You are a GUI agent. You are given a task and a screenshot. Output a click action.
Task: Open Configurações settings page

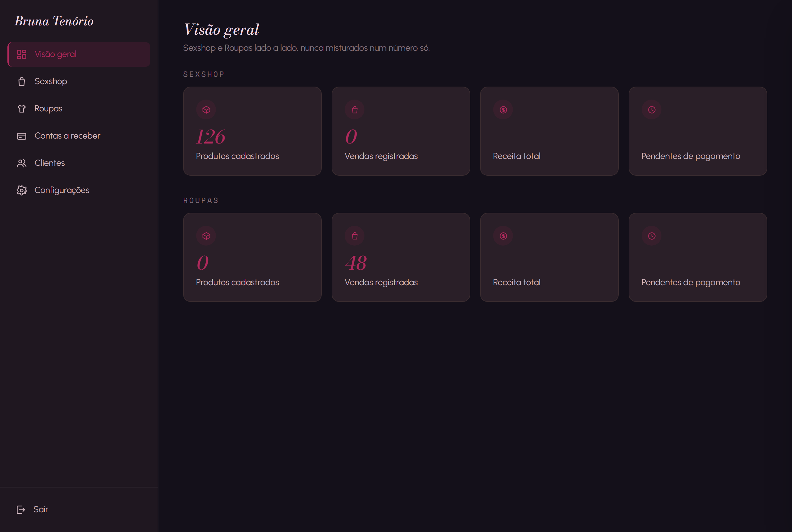[79, 190]
